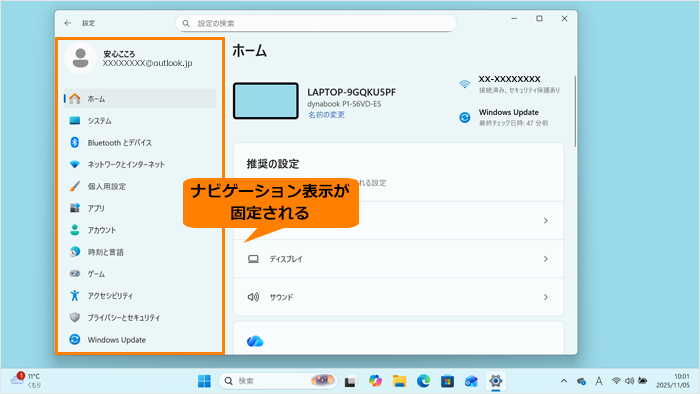
Task: Open Task View from taskbar
Action: tap(350, 382)
